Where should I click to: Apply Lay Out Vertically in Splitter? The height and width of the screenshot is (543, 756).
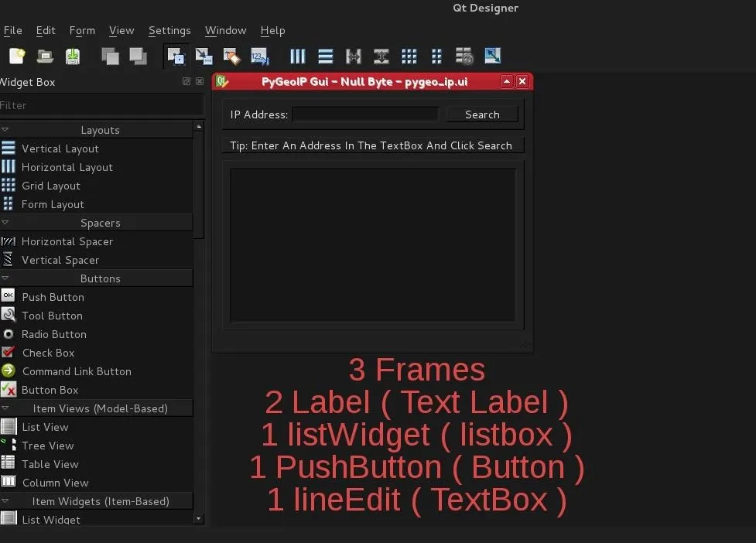click(381, 56)
